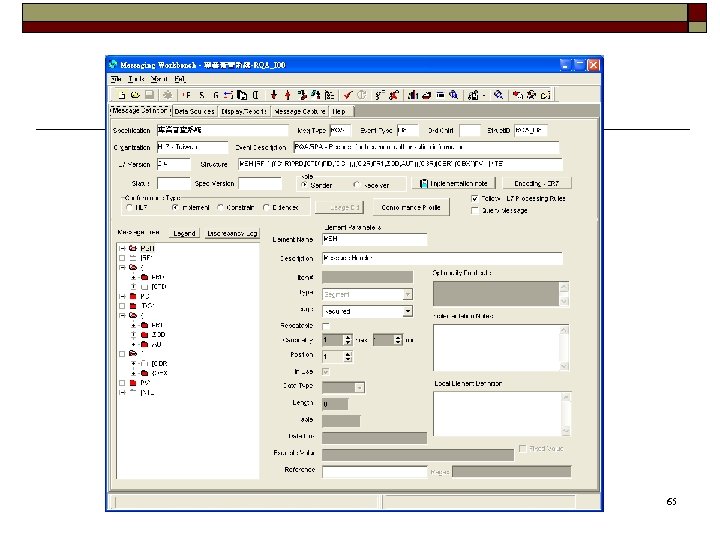
Task: Select the Constrain conformance type radio
Action: 220,208
